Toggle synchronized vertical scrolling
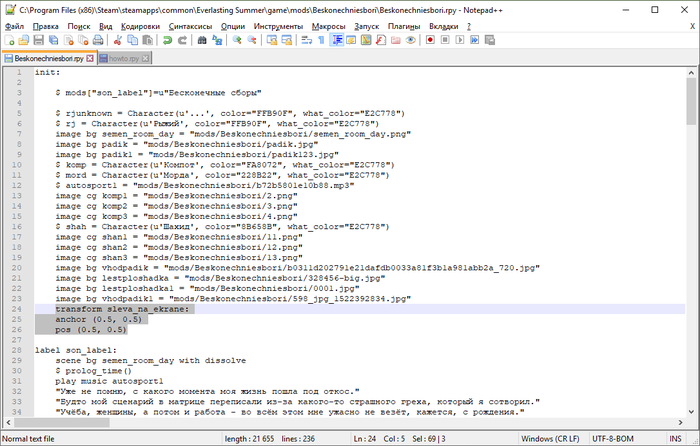Image resolution: width=700 pixels, height=446 pixels. tap(272, 40)
